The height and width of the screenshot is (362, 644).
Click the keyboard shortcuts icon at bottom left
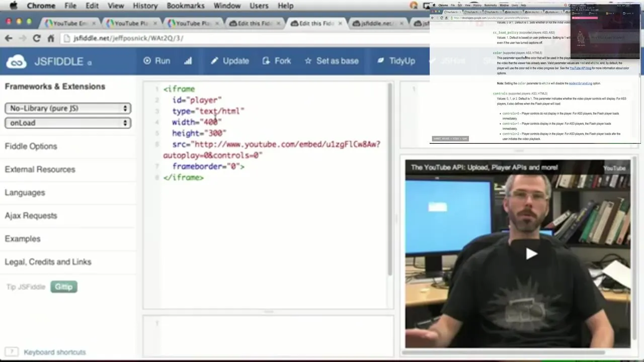pyautogui.click(x=12, y=352)
